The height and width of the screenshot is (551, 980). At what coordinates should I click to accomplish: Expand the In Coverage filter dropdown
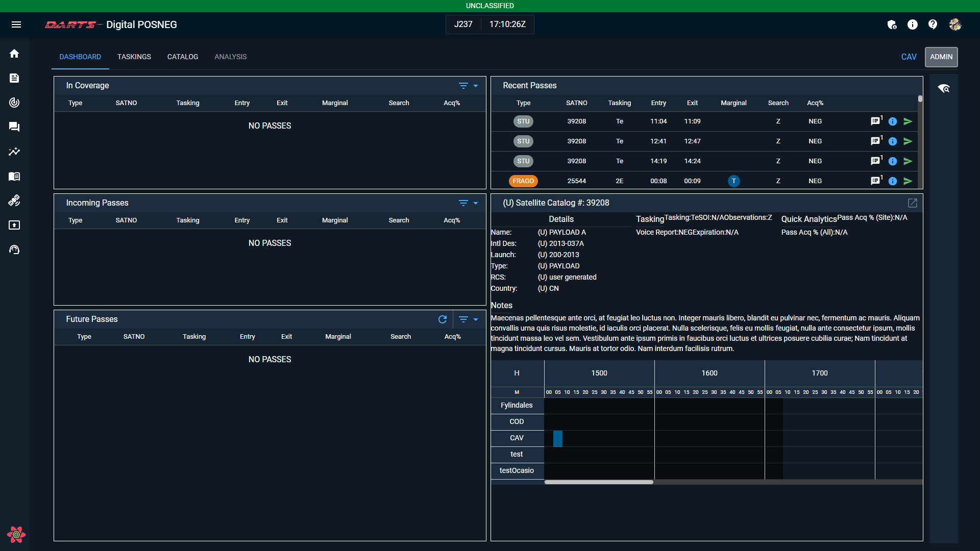click(x=476, y=86)
